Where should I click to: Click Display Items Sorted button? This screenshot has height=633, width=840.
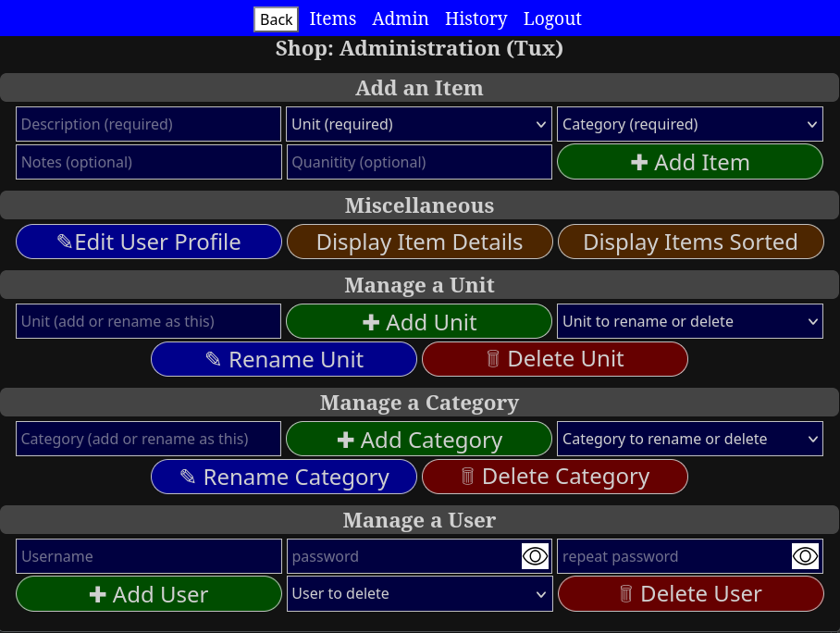pos(690,242)
